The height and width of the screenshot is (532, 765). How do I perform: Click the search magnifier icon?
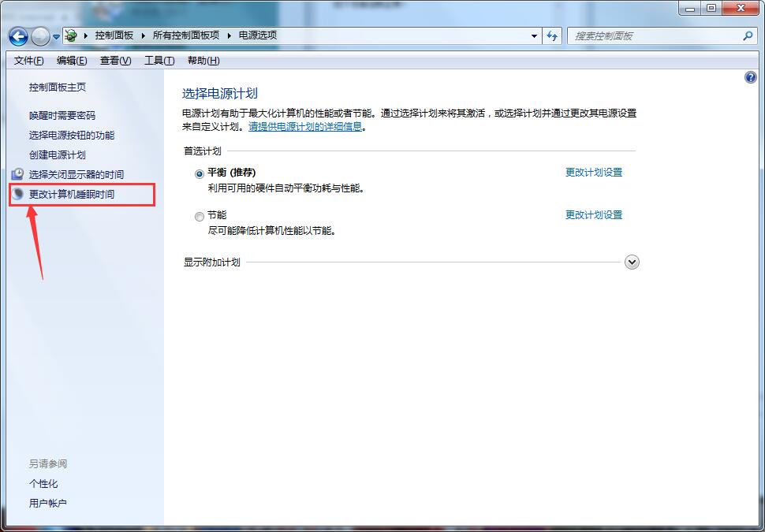pos(748,35)
